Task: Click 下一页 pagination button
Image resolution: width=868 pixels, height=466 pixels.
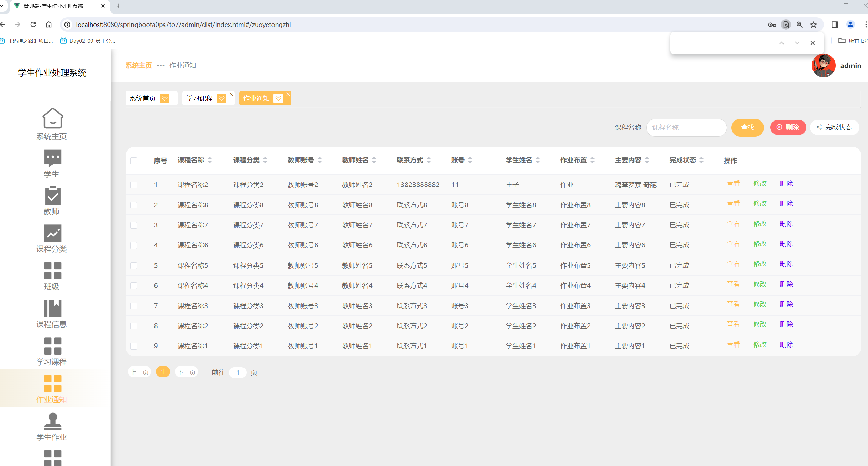Action: tap(187, 372)
